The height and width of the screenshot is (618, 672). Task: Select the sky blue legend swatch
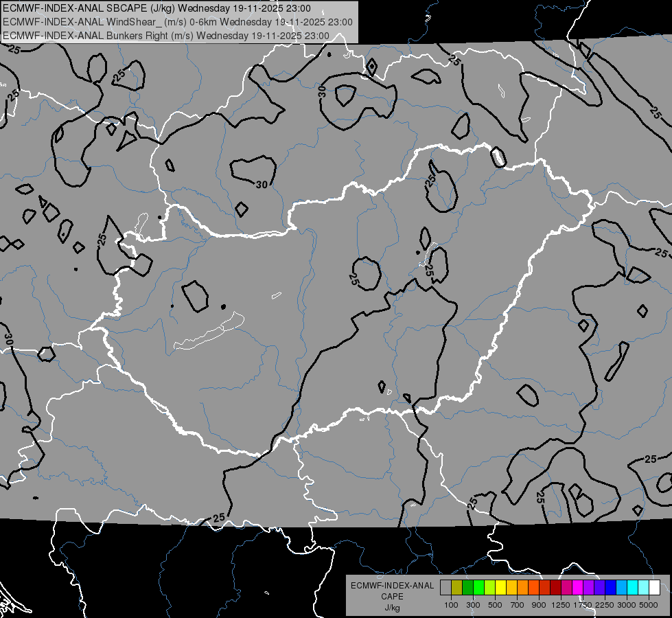tap(621, 588)
